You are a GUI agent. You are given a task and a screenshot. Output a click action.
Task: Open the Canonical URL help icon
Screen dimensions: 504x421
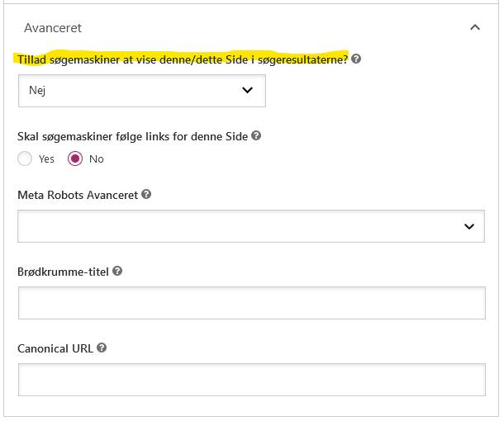pyautogui.click(x=102, y=348)
